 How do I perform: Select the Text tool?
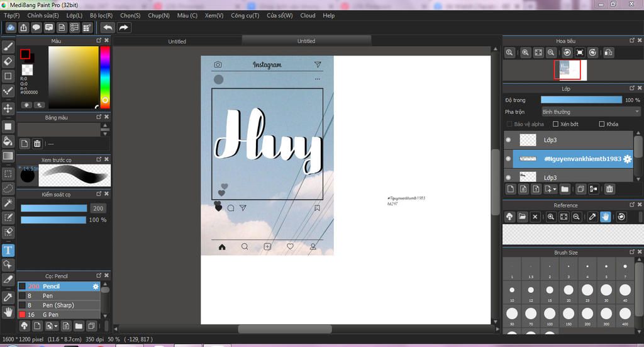pyautogui.click(x=8, y=250)
